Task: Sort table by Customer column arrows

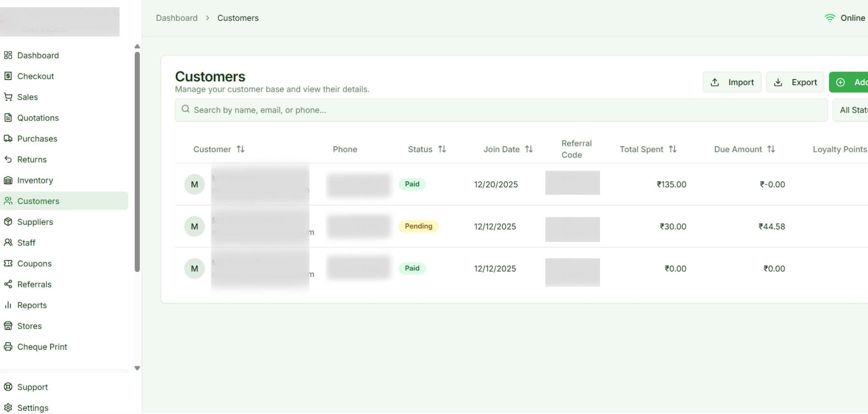Action: click(241, 149)
